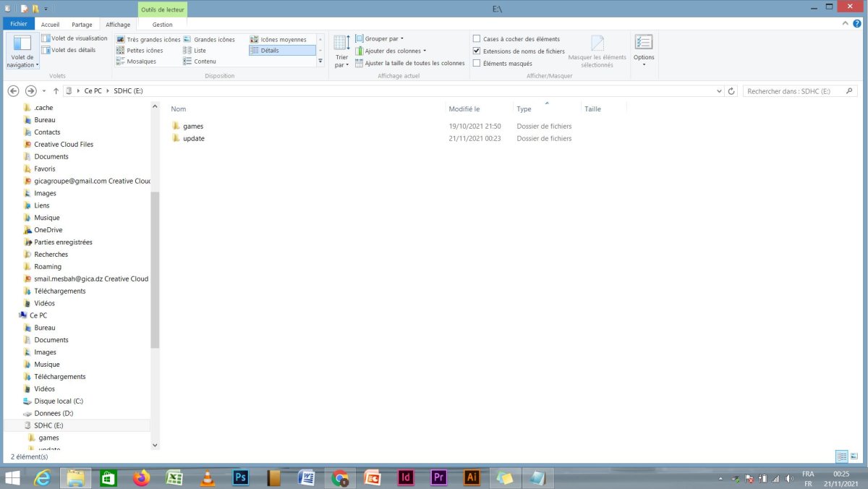Viewport: 868px width, 489px height.
Task: Open the Options button in ribbon
Action: tap(644, 51)
